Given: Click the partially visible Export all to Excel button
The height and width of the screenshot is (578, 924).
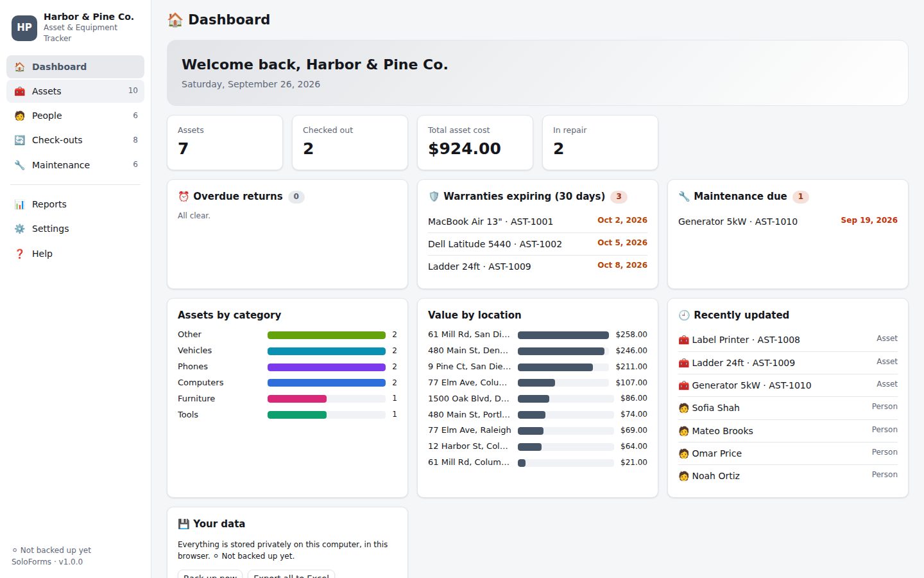Looking at the screenshot, I should click(291, 574).
